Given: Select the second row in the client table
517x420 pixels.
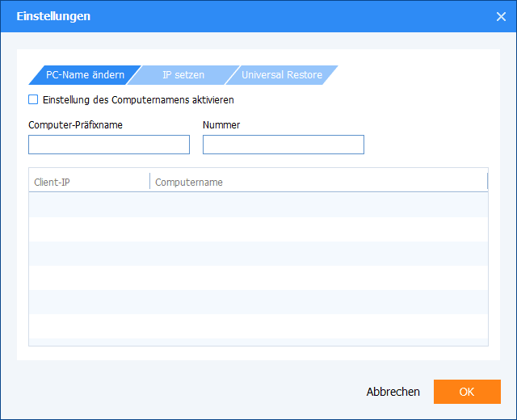Looking at the screenshot, I should 258,229.
